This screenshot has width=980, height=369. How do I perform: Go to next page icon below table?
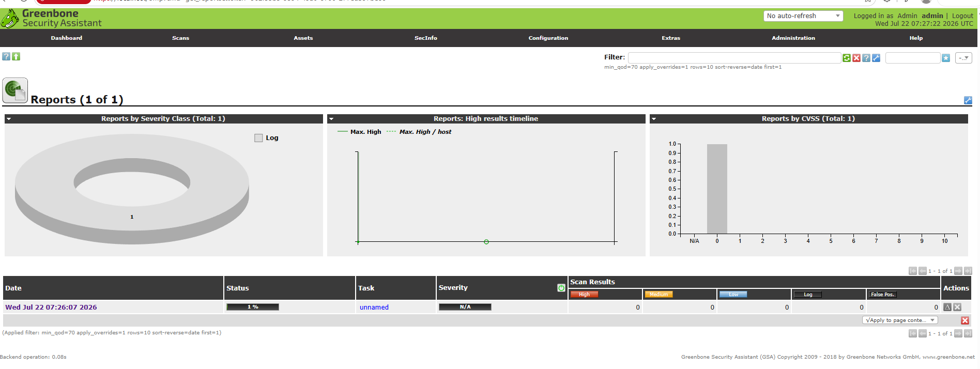[x=958, y=333]
